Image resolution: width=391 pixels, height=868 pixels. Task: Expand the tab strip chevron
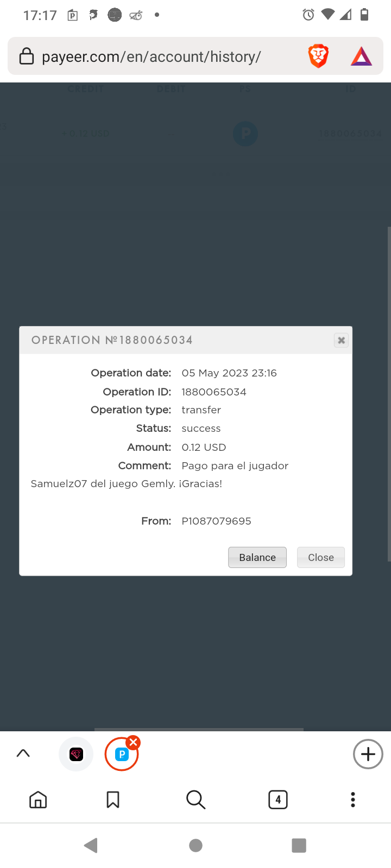23,754
